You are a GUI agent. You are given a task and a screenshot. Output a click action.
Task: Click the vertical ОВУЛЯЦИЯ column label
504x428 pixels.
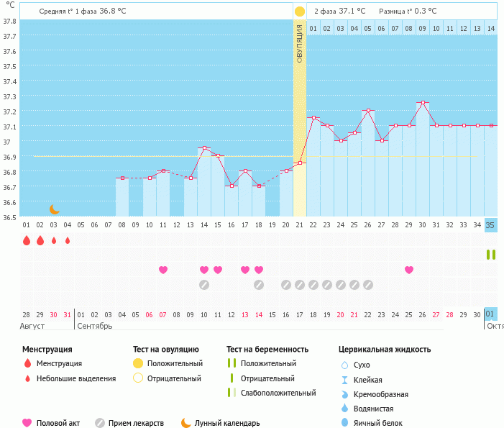(300, 43)
